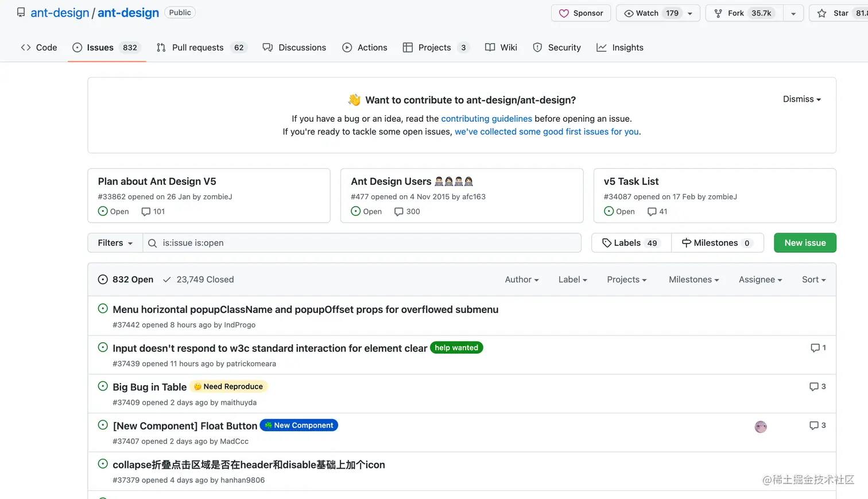Click the is:issue is:open search field
Image resolution: width=868 pixels, height=499 pixels.
pyautogui.click(x=362, y=243)
